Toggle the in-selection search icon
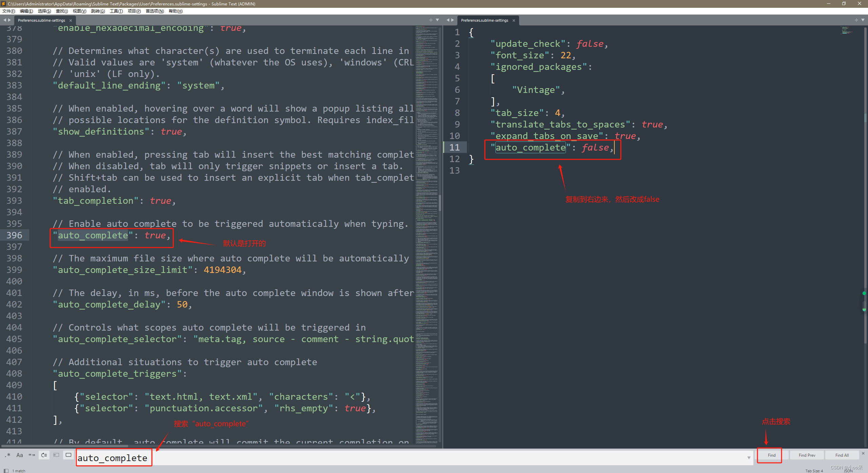This screenshot has width=868, height=473. (56, 455)
